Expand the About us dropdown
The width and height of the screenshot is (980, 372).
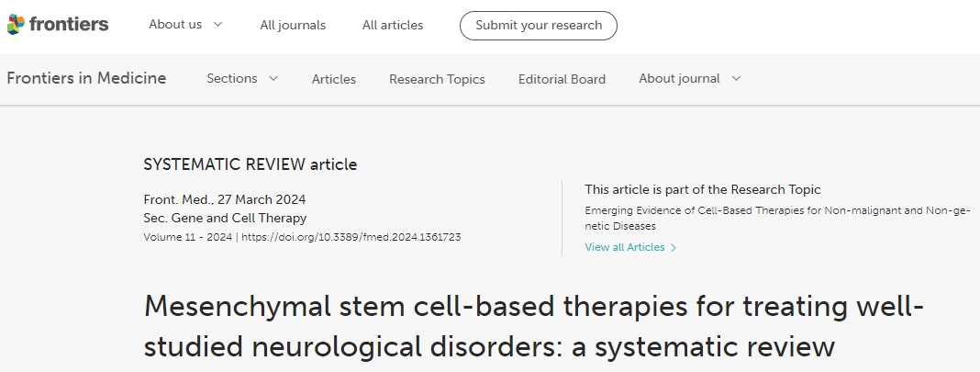(x=185, y=25)
